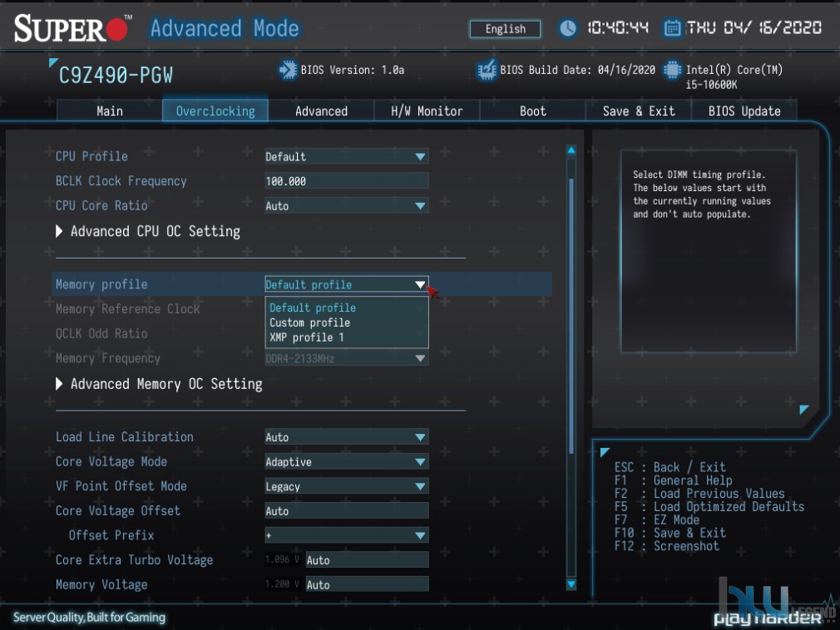Open the Boot tab
The width and height of the screenshot is (840, 630).
pyautogui.click(x=532, y=111)
